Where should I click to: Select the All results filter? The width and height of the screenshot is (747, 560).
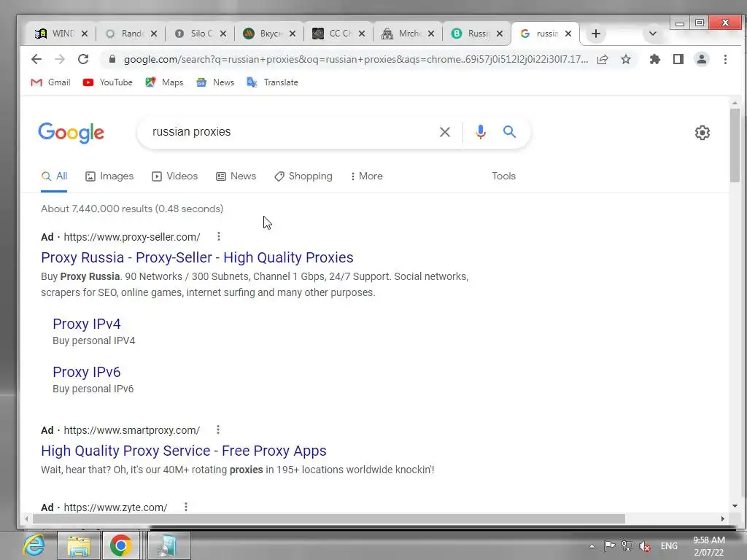pyautogui.click(x=54, y=176)
